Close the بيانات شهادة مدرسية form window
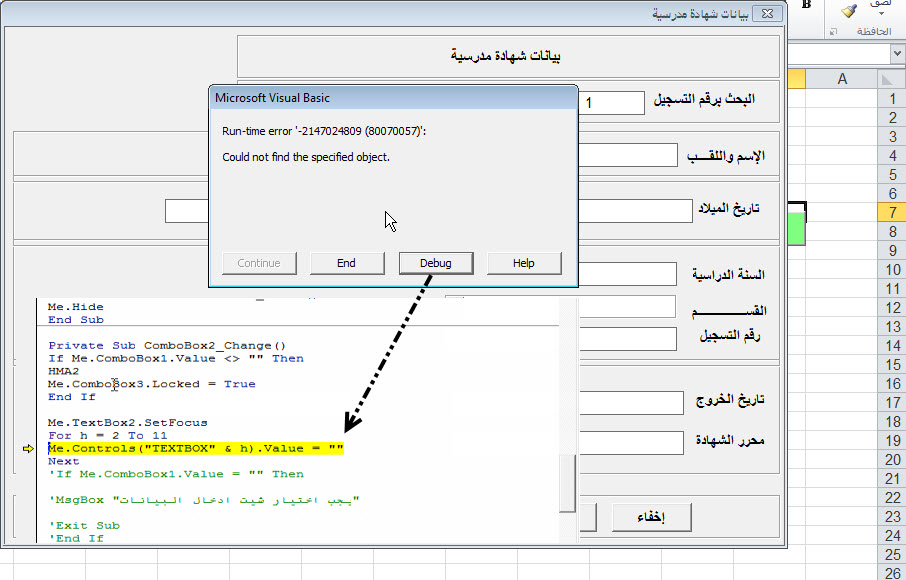Viewport: 906px width, 580px height. click(x=767, y=14)
